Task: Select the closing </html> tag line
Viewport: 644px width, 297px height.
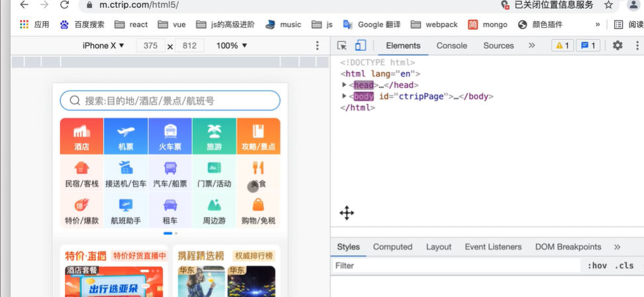Action: (358, 108)
